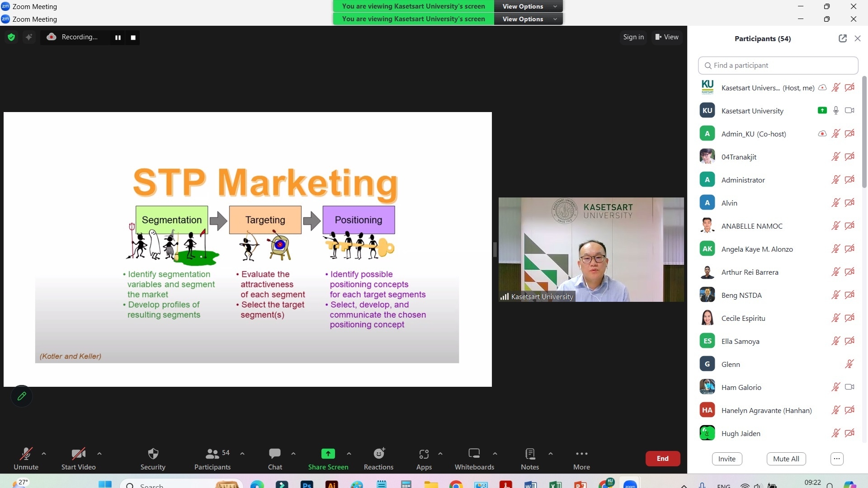Image resolution: width=868 pixels, height=488 pixels.
Task: Toggle camera icon for Kasetsart University presenter
Action: (x=849, y=110)
